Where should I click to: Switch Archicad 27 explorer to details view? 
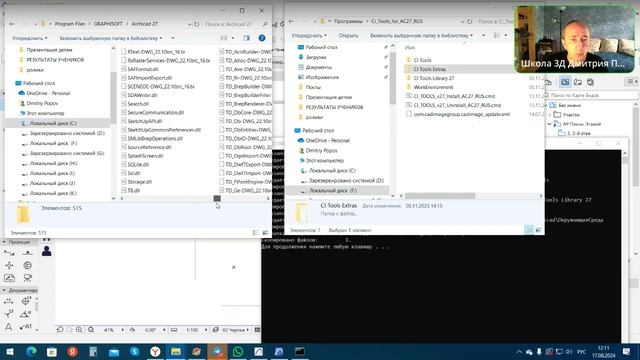point(256,233)
